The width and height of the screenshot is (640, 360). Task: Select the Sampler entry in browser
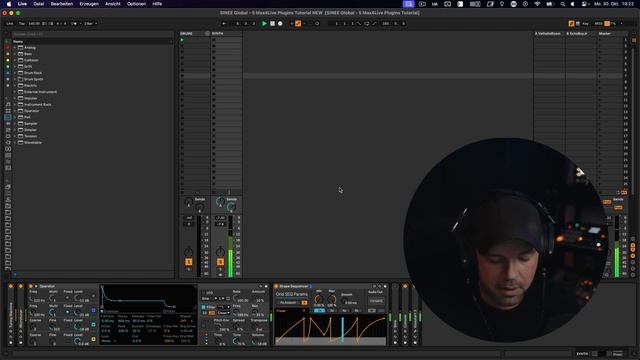click(31, 124)
